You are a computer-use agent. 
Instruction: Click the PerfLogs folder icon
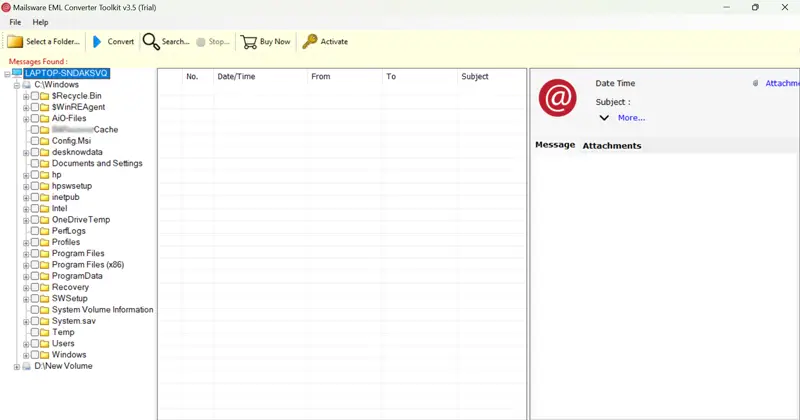pos(45,231)
